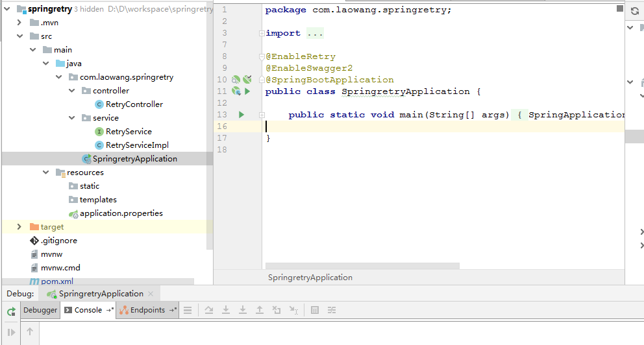Close the SpringretryApplication debug session tab
Viewport: 644px width, 345px height.
[151, 294]
